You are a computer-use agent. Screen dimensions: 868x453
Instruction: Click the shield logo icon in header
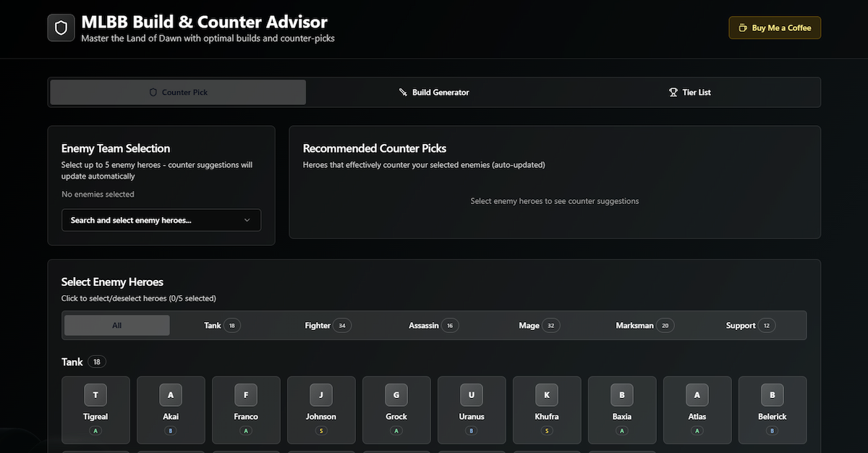(61, 28)
